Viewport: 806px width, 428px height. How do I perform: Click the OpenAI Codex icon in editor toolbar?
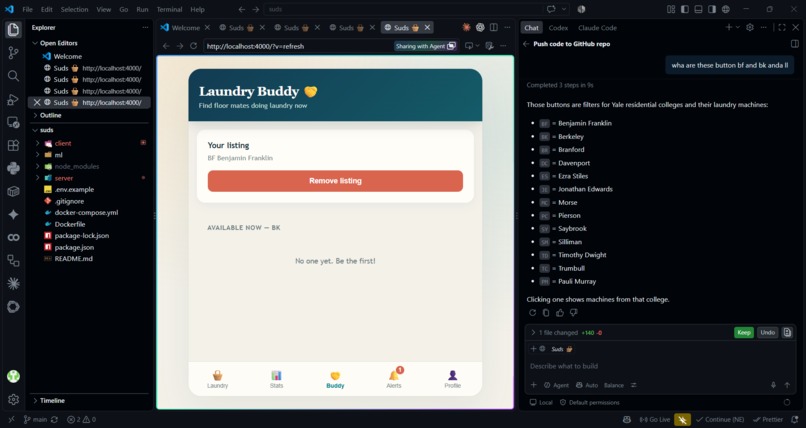click(480, 27)
